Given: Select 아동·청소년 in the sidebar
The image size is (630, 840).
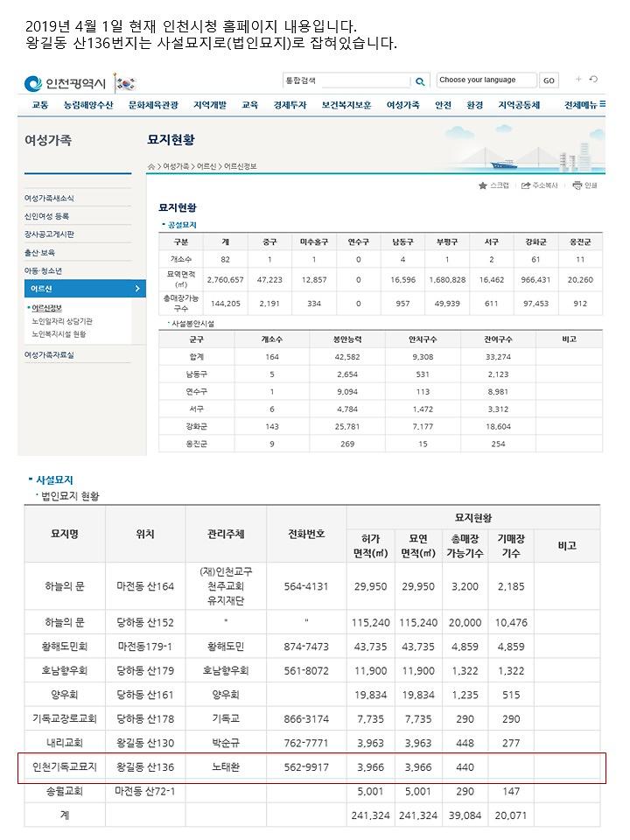Looking at the screenshot, I should coord(43,271).
